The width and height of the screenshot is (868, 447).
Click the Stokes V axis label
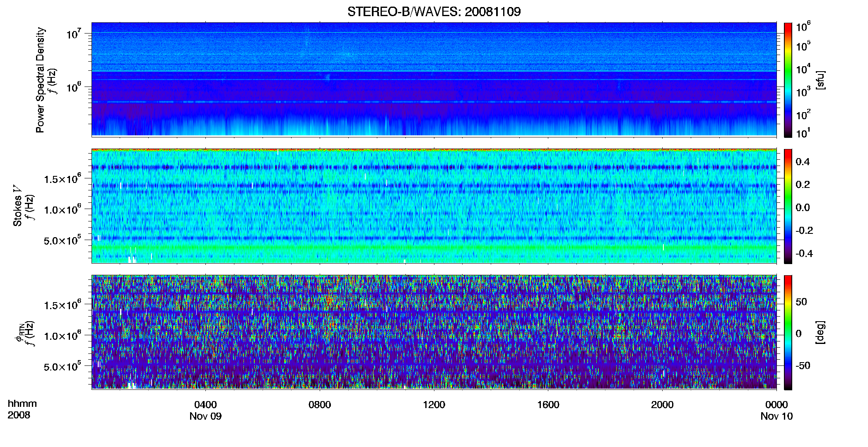[x=17, y=206]
